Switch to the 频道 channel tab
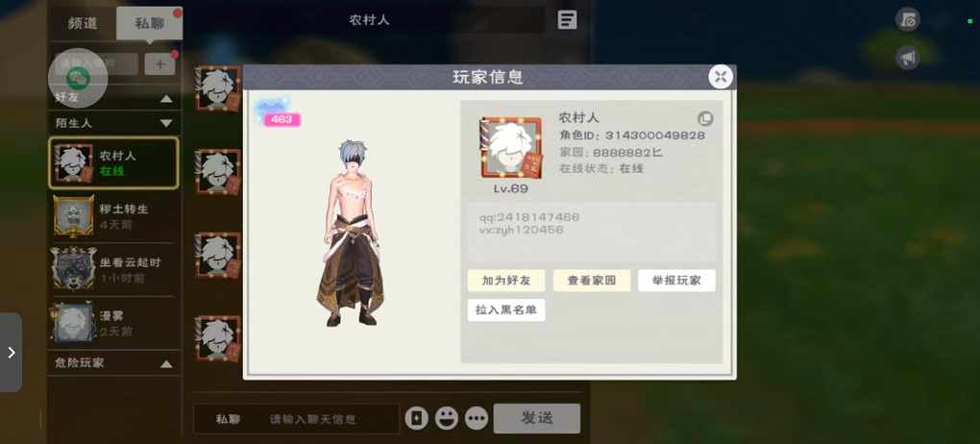 (x=83, y=24)
